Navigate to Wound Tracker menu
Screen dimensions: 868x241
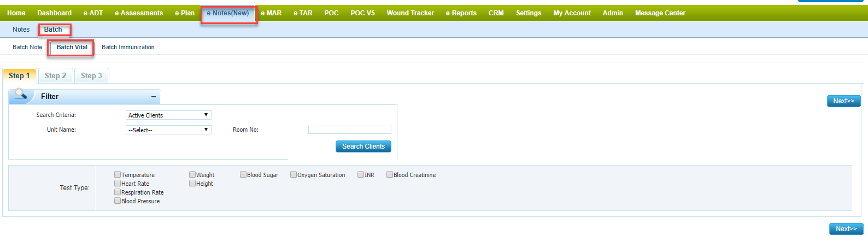[410, 13]
